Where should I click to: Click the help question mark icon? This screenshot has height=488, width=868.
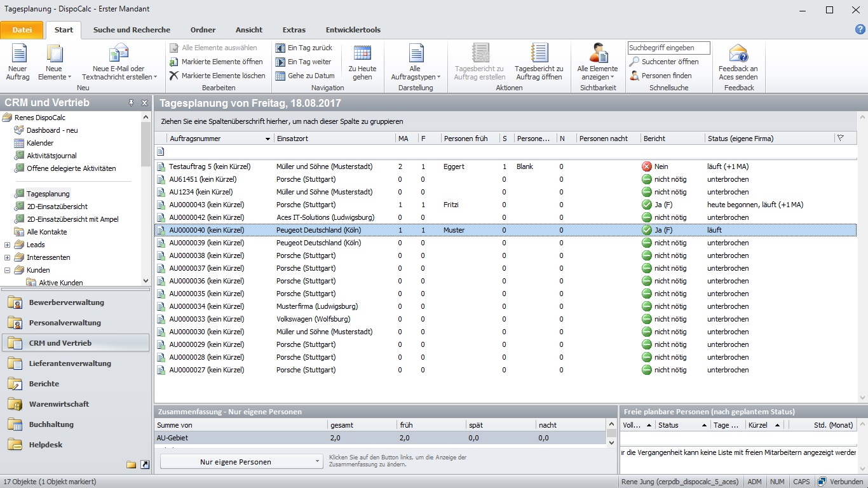pyautogui.click(x=860, y=29)
